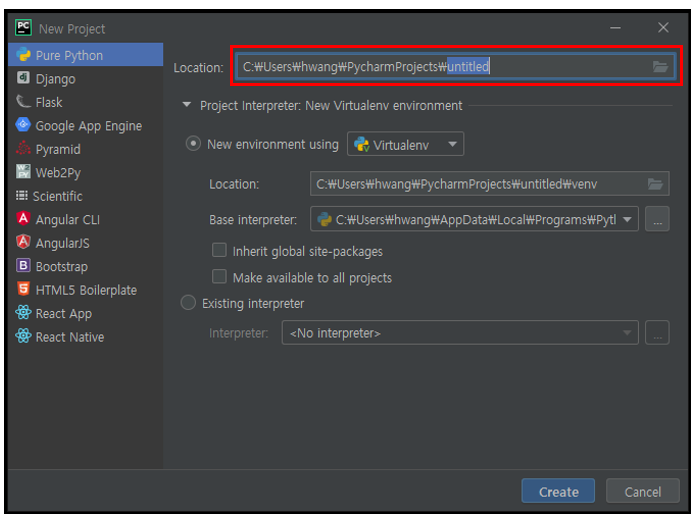Click the Cancel button
The width and height of the screenshot is (699, 520).
point(642,491)
